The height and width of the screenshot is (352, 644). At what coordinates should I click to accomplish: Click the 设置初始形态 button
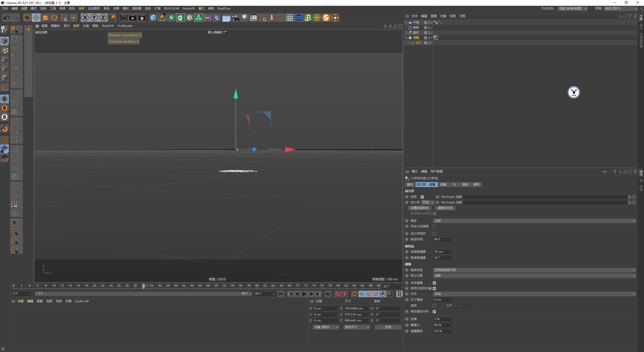[419, 208]
